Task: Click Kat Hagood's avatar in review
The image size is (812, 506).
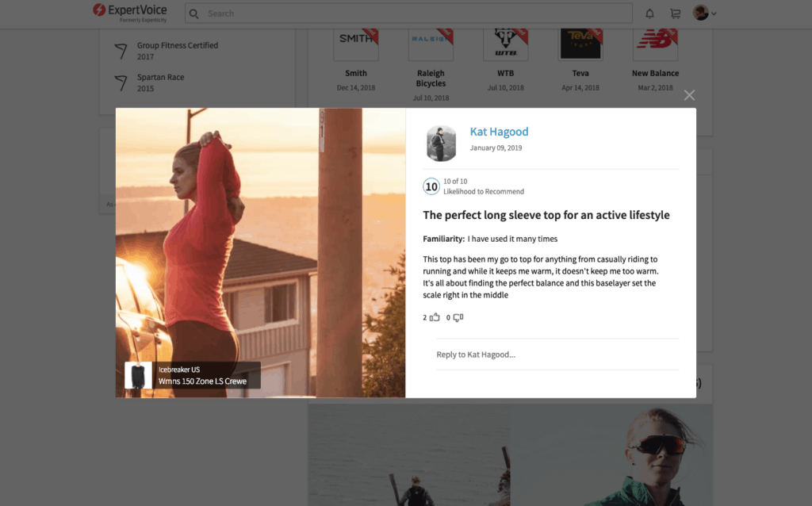Action: [441, 144]
